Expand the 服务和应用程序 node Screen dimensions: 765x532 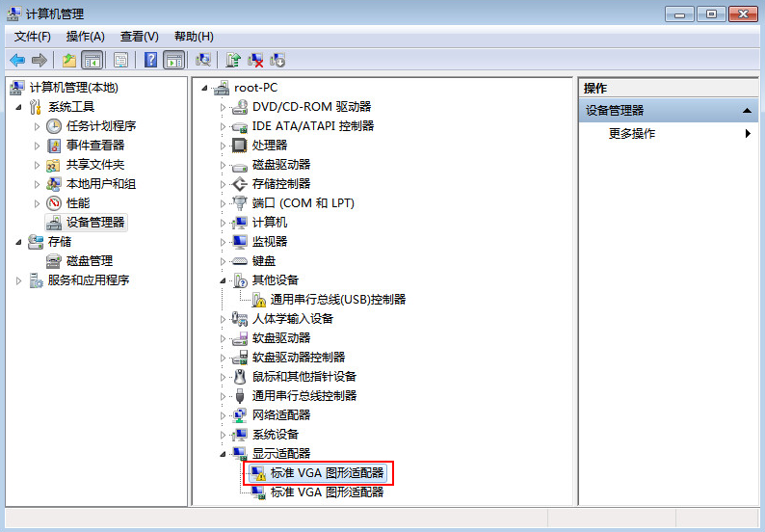18,280
